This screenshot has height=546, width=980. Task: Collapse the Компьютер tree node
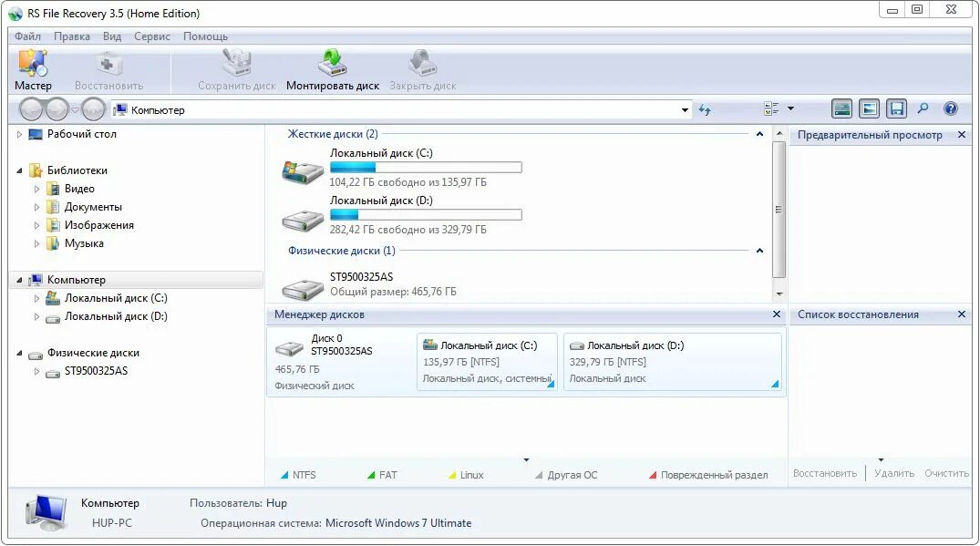19,280
